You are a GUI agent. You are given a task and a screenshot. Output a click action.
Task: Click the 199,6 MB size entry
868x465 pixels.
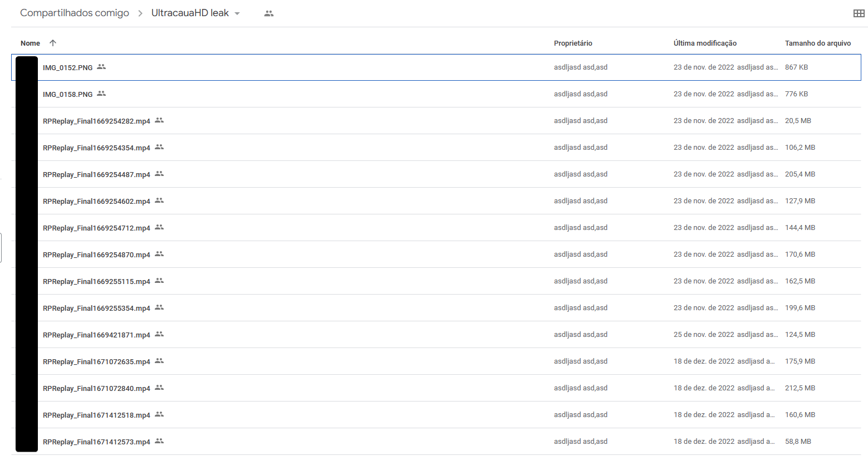(800, 308)
